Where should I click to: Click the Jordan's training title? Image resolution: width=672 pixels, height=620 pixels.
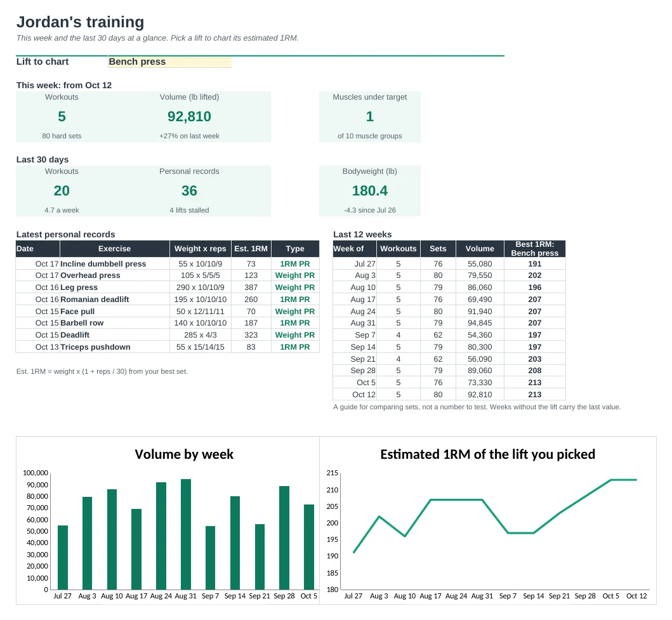point(80,22)
